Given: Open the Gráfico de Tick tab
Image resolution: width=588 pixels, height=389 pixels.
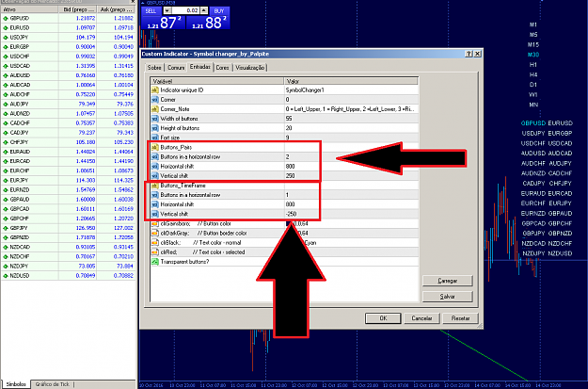Looking at the screenshot, I should tap(53, 384).
